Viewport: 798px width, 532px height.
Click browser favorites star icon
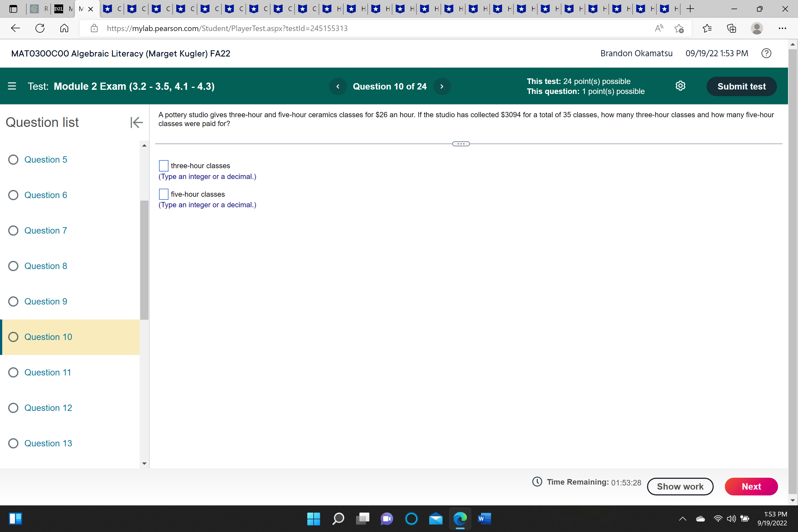(x=707, y=28)
